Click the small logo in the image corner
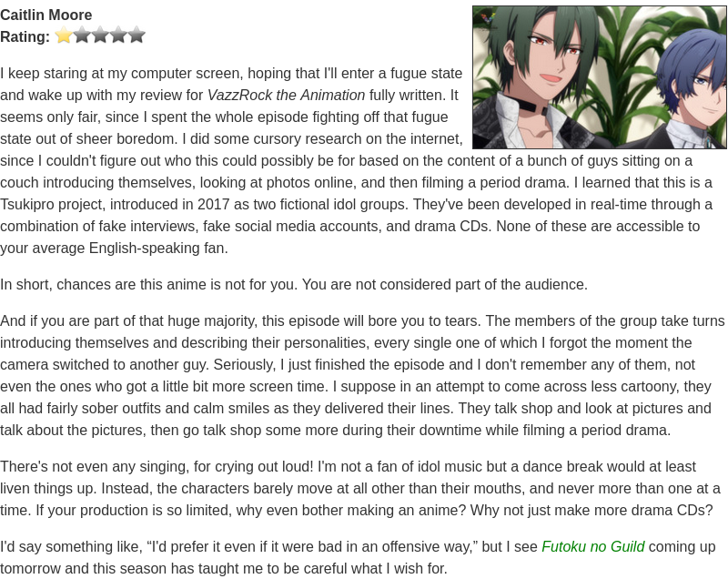 coord(488,19)
